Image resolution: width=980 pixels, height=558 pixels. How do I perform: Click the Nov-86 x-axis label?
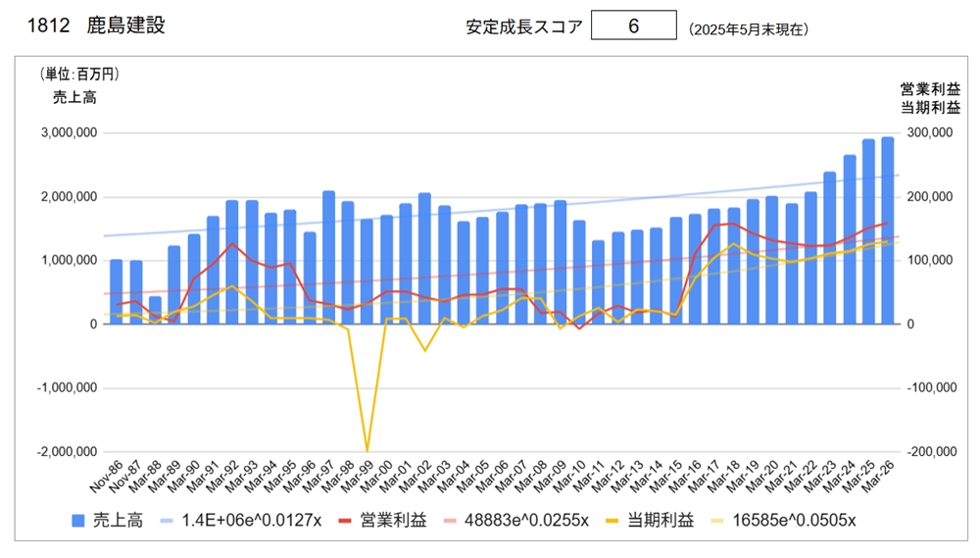coord(106,476)
